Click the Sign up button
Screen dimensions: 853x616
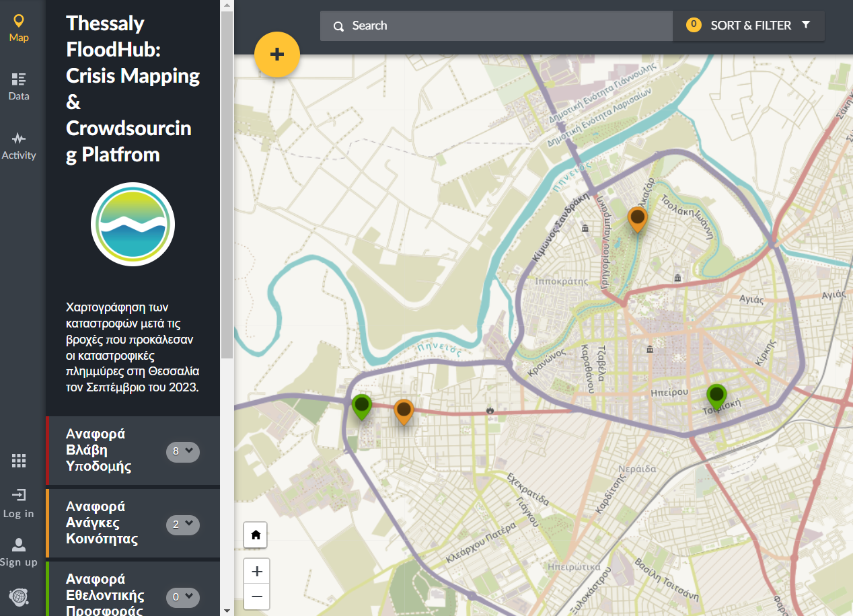click(x=19, y=552)
